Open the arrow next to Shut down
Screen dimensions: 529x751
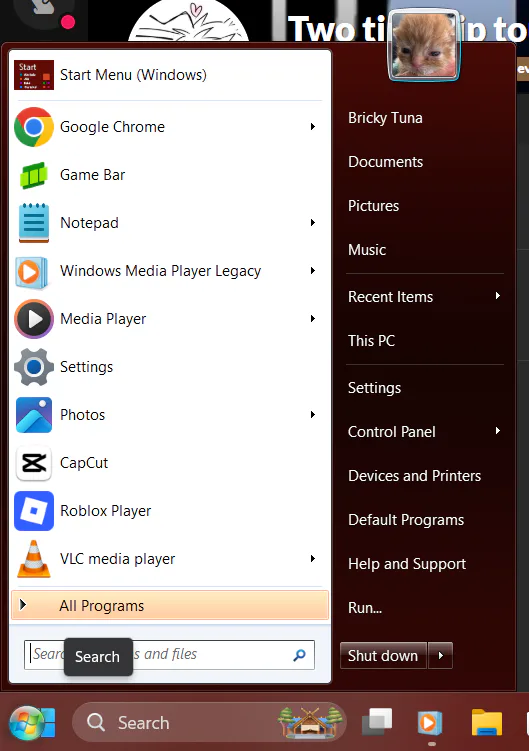pyautogui.click(x=441, y=655)
